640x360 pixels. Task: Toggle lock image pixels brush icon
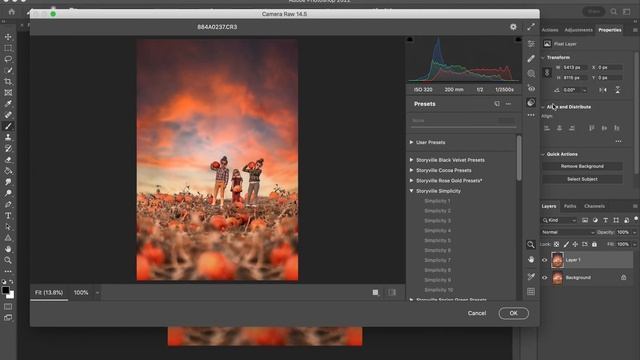point(566,244)
